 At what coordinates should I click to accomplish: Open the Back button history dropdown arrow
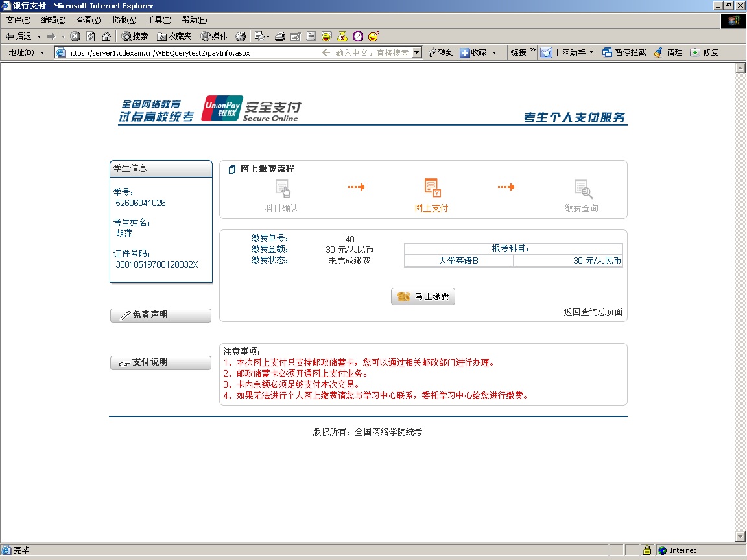pyautogui.click(x=39, y=36)
